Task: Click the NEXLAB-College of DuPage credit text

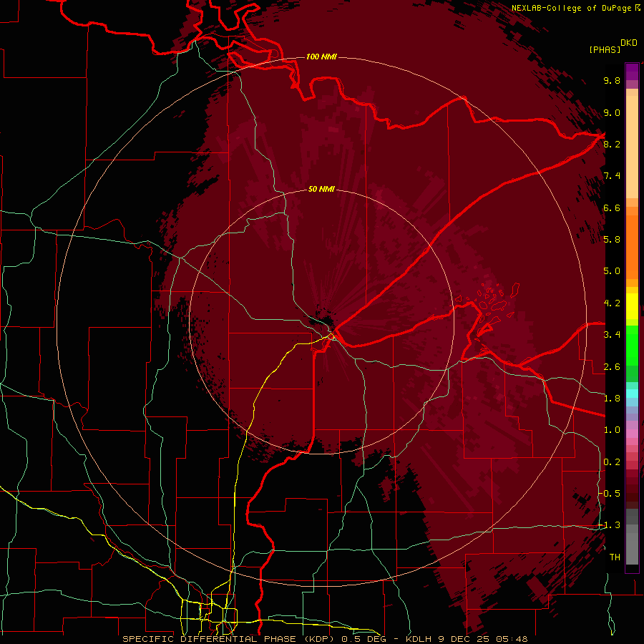Action: point(576,8)
